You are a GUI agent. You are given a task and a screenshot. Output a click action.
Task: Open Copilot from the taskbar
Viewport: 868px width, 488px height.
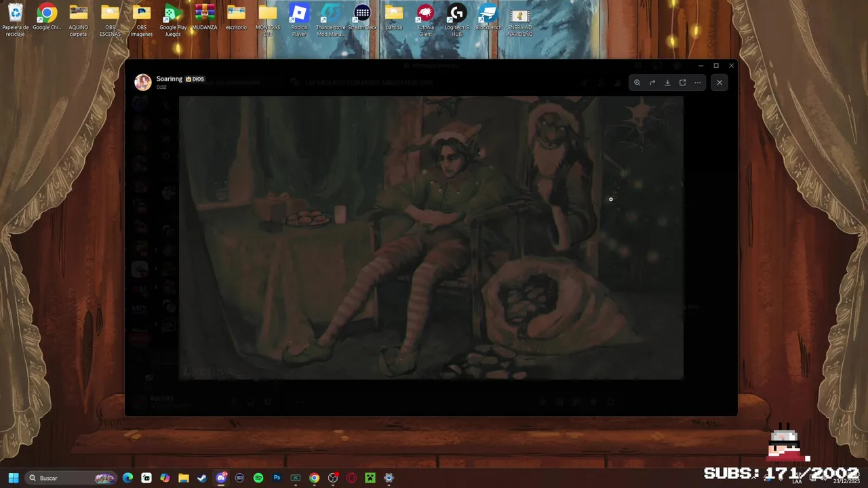click(165, 478)
